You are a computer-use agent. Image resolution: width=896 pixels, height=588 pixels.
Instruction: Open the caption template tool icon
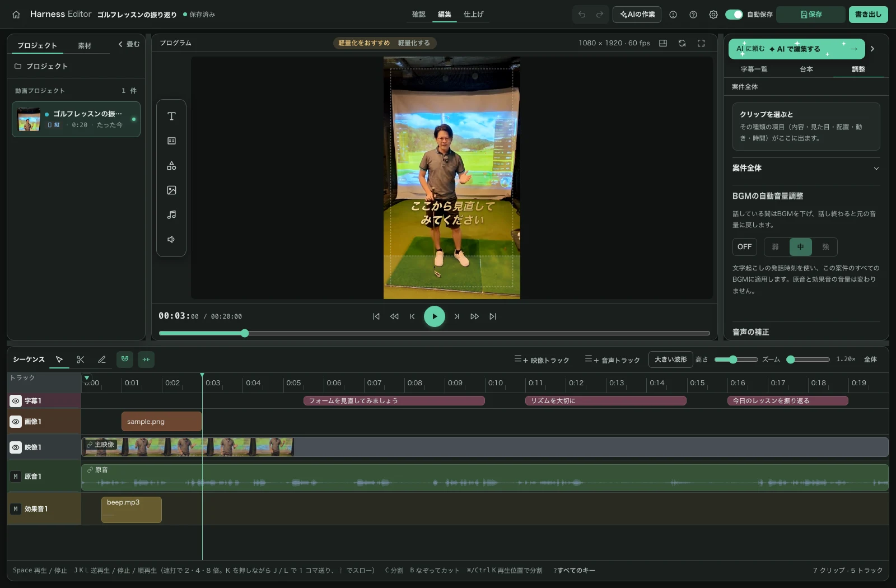(171, 141)
